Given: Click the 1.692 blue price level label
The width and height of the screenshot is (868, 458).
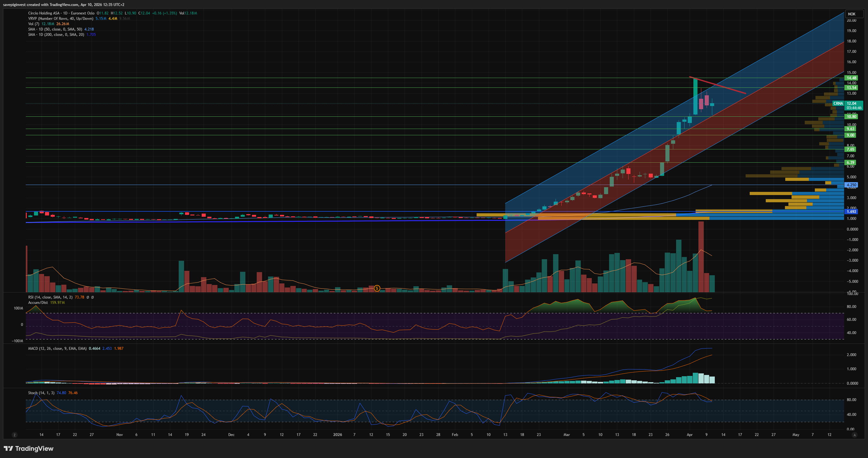Looking at the screenshot, I should pos(852,212).
